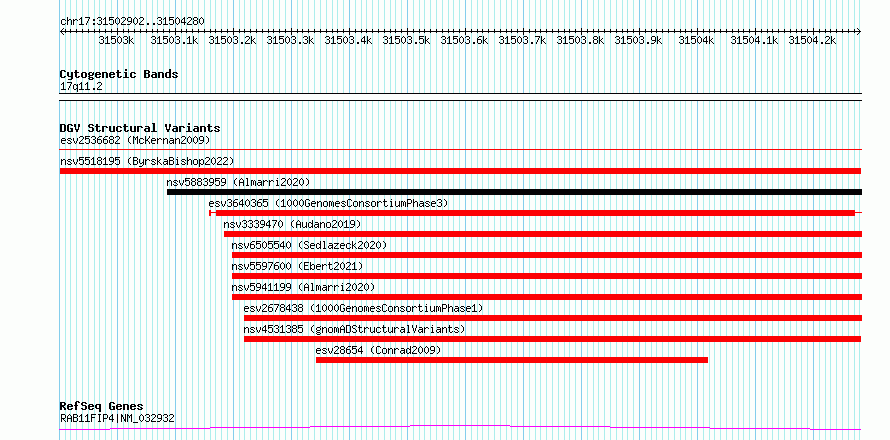Viewport: 890px width, 440px height.
Task: Click the 31503.2k ruler tick label
Action: [232, 40]
